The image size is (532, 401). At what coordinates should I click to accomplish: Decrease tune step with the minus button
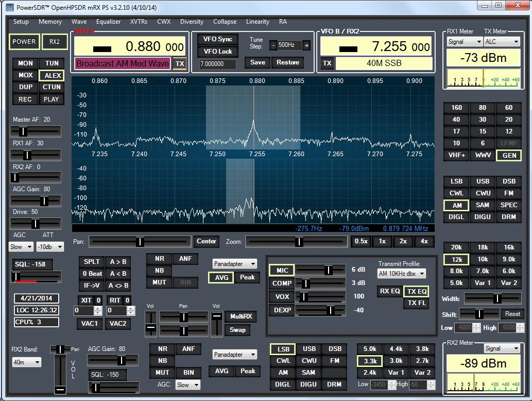tap(273, 45)
